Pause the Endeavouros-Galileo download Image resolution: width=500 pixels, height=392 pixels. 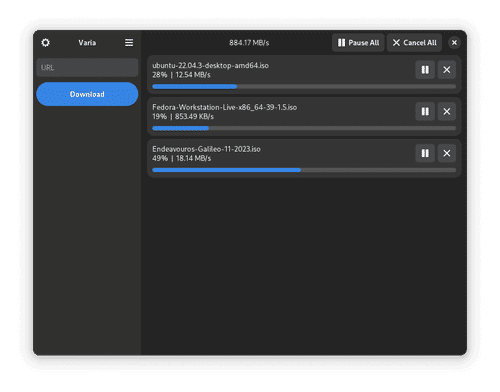pyautogui.click(x=425, y=153)
